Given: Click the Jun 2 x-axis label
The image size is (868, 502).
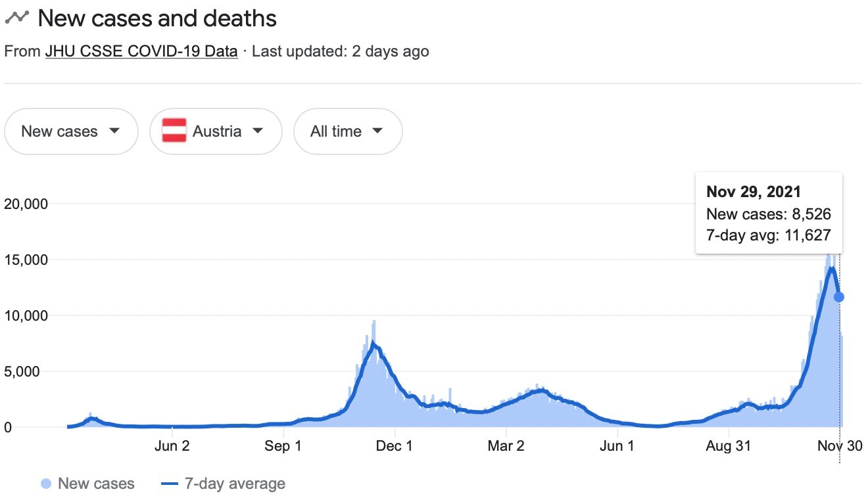Looking at the screenshot, I should point(172,447).
